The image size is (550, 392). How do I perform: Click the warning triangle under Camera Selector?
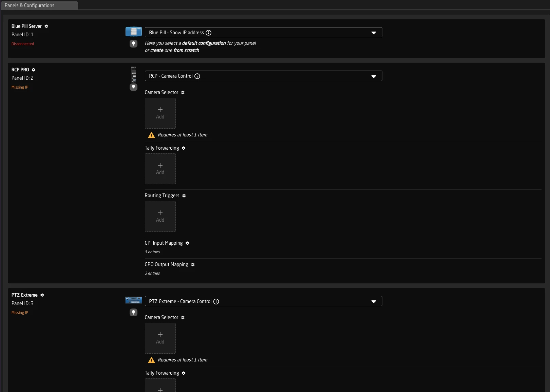point(151,135)
